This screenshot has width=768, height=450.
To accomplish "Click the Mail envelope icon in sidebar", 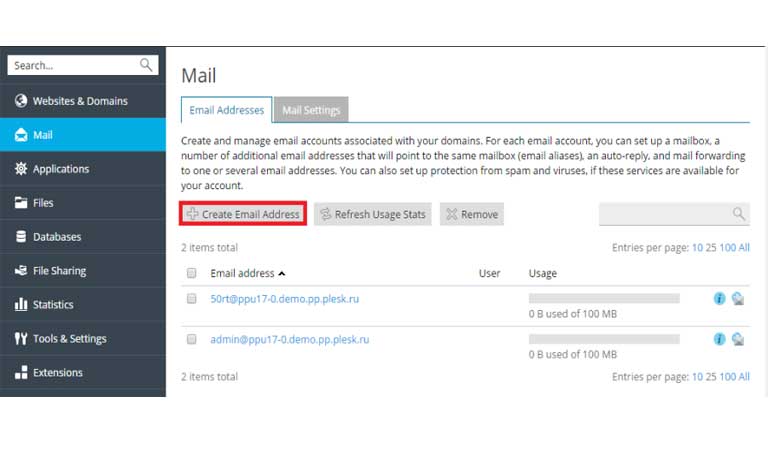I will [21, 135].
